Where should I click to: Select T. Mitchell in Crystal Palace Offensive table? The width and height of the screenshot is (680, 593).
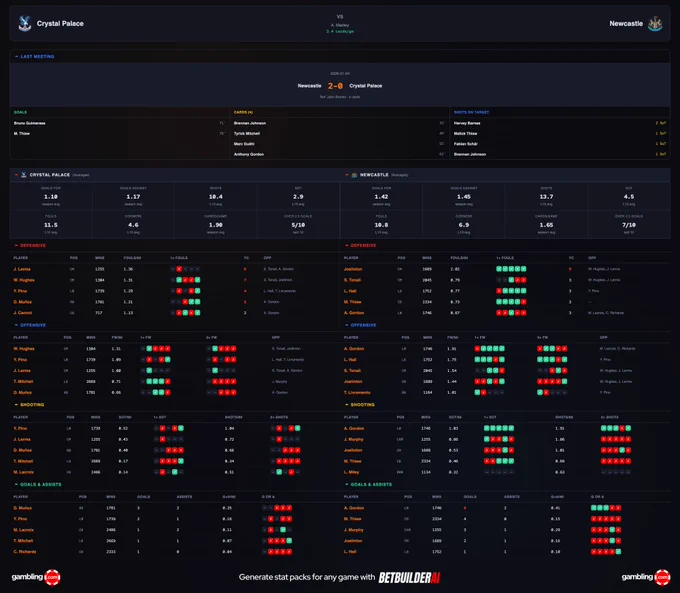(23, 382)
